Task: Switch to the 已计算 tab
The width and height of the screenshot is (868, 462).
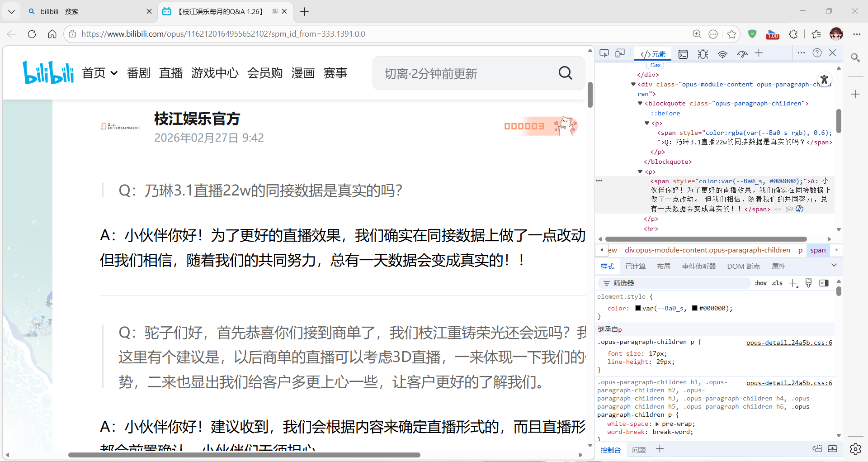Action: click(x=635, y=267)
